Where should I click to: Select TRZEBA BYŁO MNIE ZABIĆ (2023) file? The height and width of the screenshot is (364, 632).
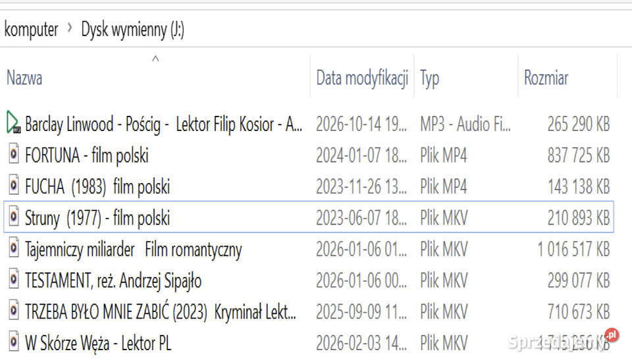[x=161, y=312]
